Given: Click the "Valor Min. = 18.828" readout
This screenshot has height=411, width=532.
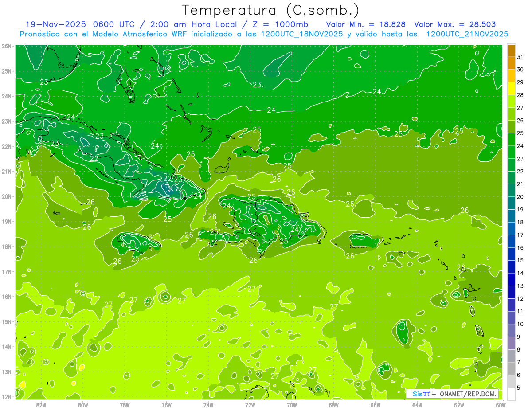Looking at the screenshot, I should point(367,24).
